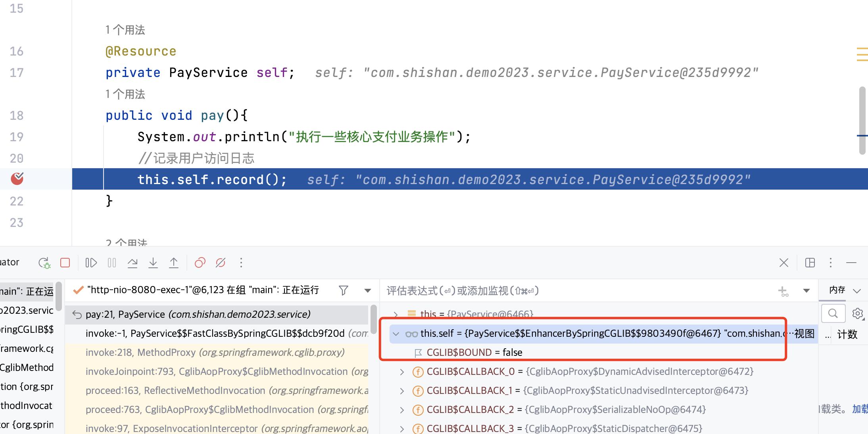
Task: Toggle Mute Breakpoints
Action: [221, 263]
